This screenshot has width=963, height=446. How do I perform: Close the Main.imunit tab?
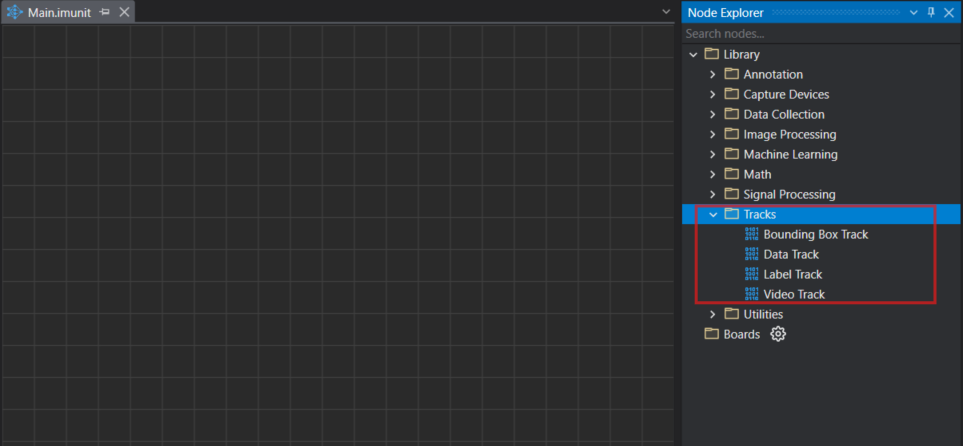[x=124, y=12]
